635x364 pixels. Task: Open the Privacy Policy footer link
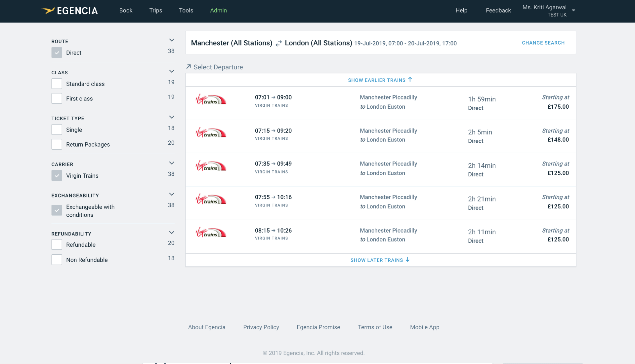tap(261, 327)
